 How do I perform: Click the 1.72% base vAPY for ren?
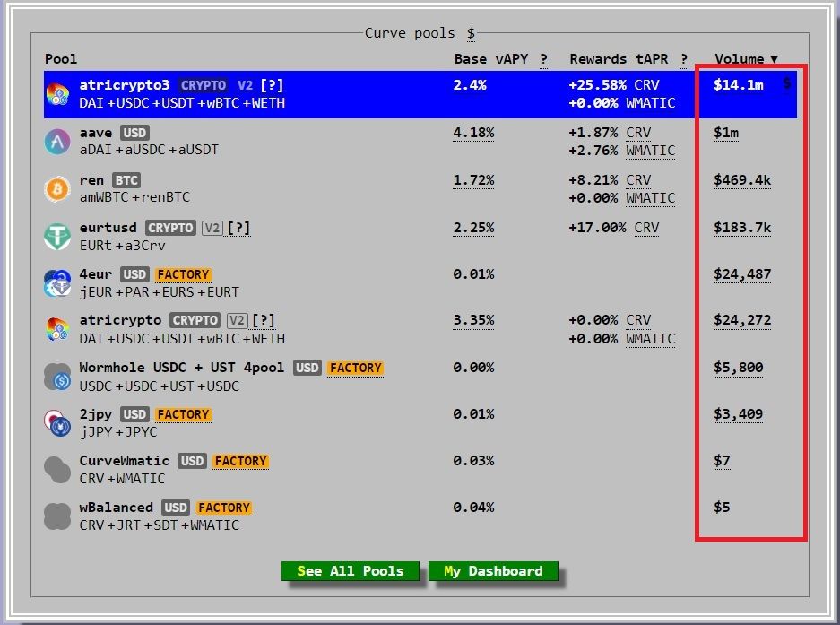tap(473, 180)
